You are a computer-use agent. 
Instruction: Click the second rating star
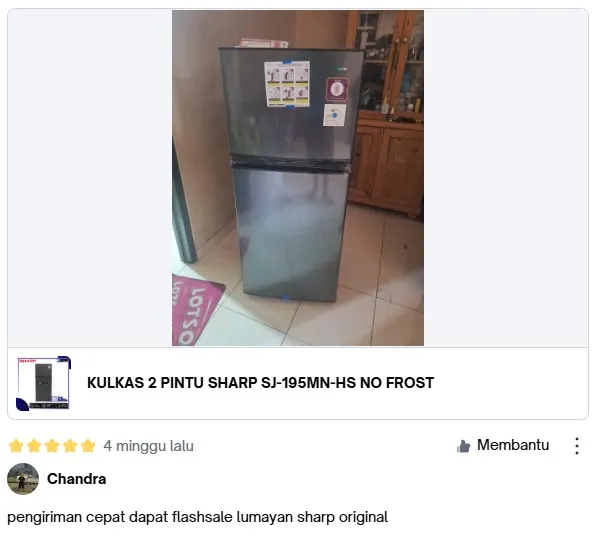pyautogui.click(x=34, y=446)
